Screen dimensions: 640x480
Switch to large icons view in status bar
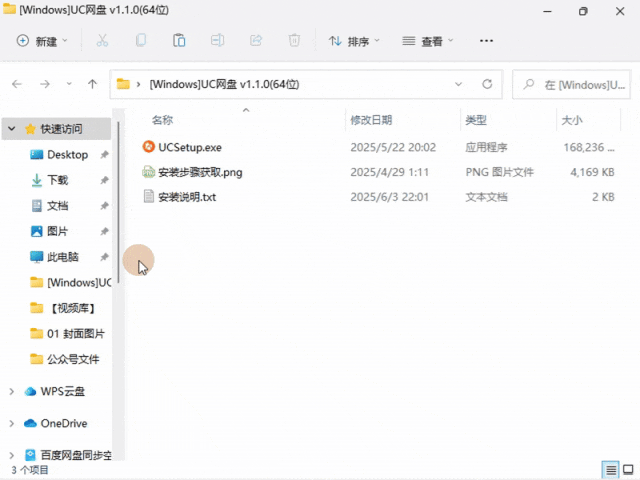coord(629,470)
